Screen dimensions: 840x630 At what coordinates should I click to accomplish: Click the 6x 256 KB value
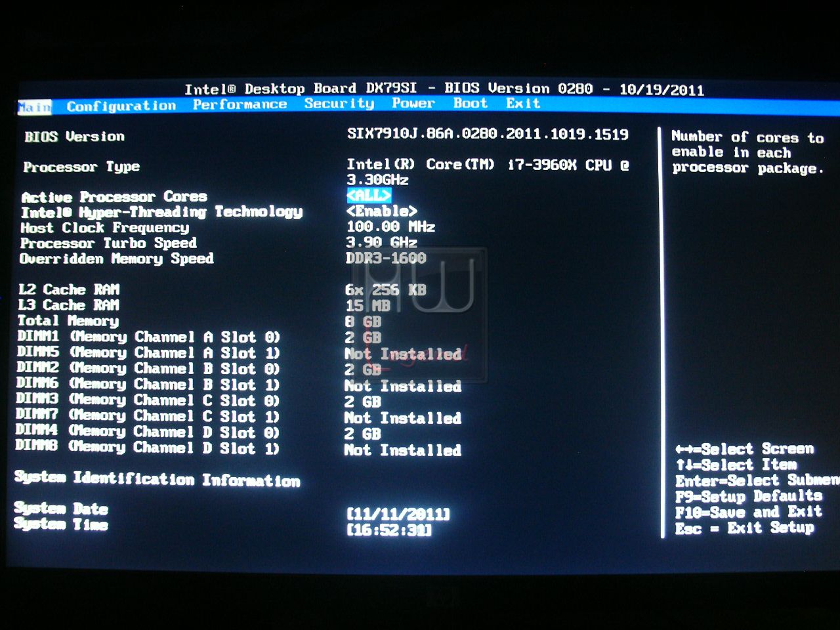pyautogui.click(x=386, y=289)
